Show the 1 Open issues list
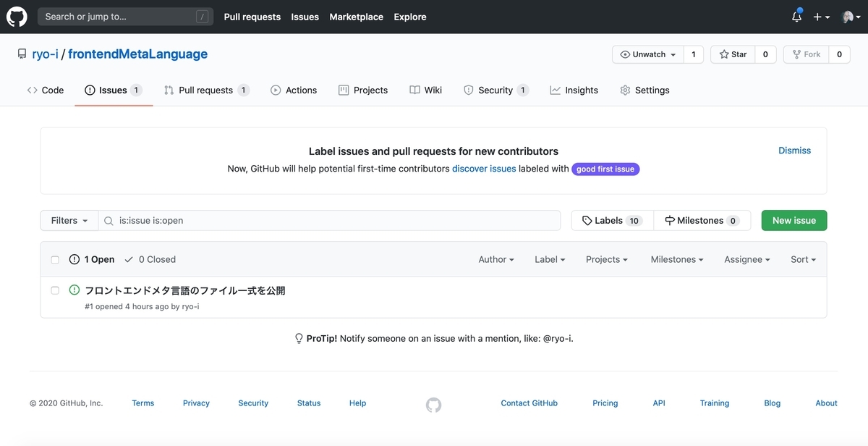Viewport: 868px width, 446px height. [92, 259]
